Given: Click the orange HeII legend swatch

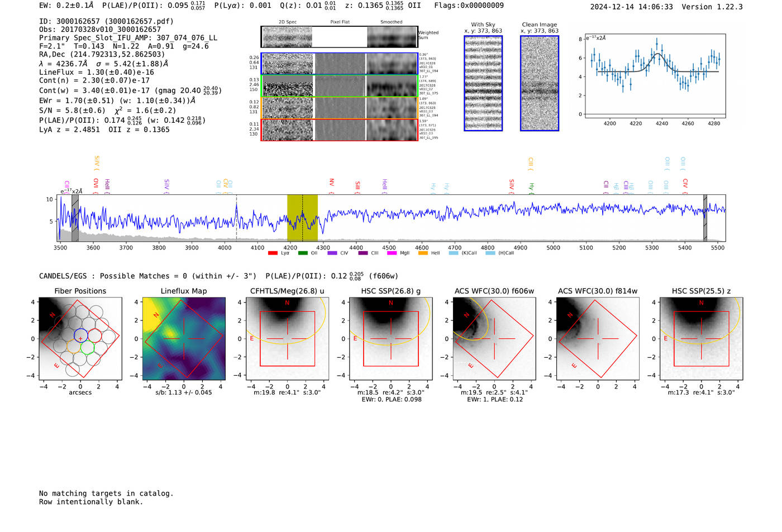Looking at the screenshot, I should pyautogui.click(x=423, y=253).
